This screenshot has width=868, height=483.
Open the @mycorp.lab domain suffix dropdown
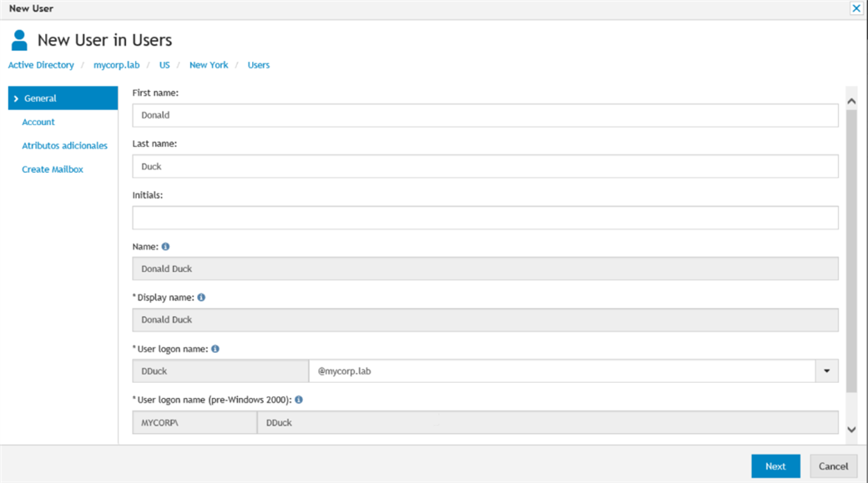point(826,371)
